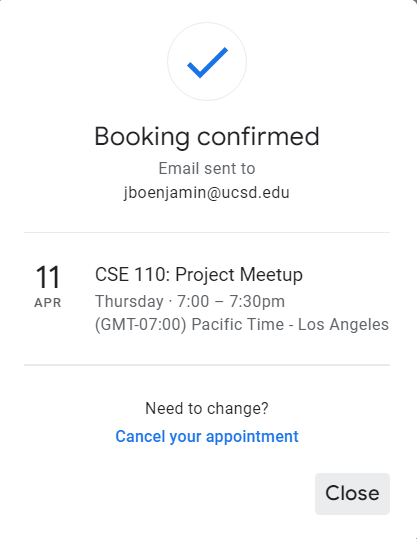This screenshot has width=417, height=539.
Task: Click the 'Email sent to' label
Action: [207, 168]
